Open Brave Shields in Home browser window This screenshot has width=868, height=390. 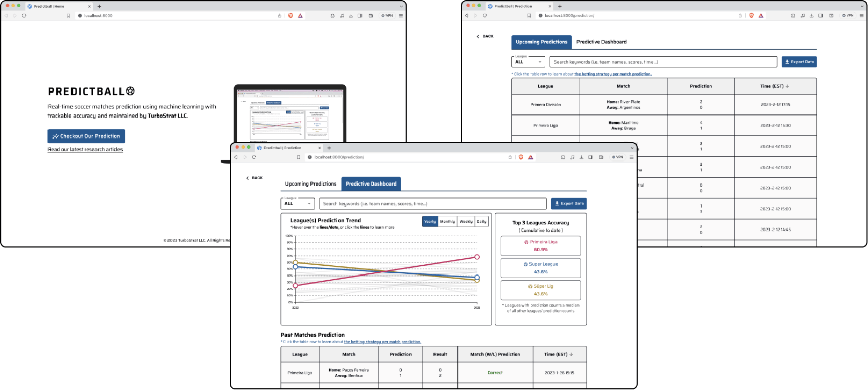point(291,16)
